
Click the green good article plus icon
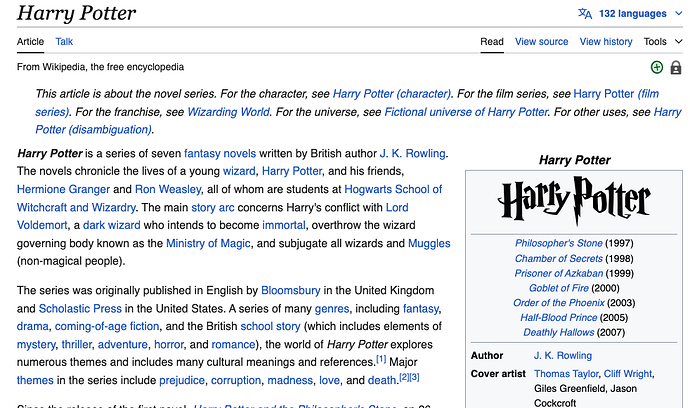point(657,67)
